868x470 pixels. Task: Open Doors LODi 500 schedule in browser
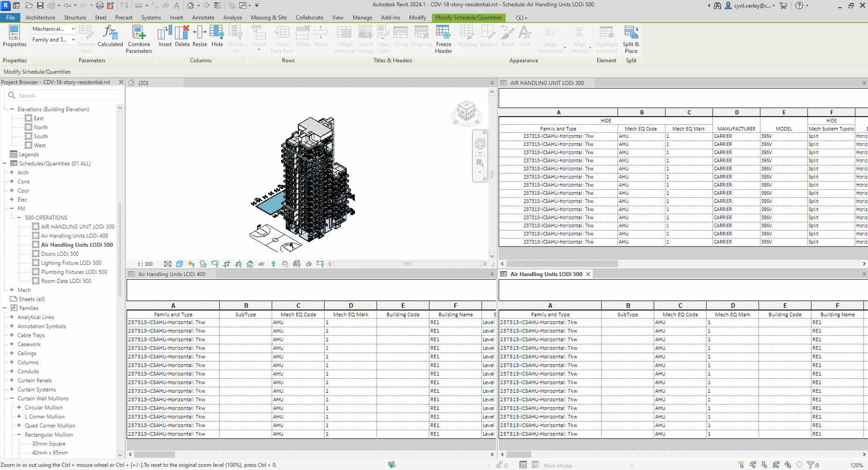[60, 254]
